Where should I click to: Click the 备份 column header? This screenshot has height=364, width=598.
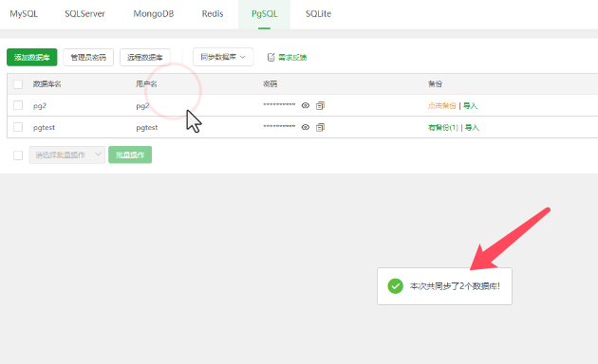point(435,83)
